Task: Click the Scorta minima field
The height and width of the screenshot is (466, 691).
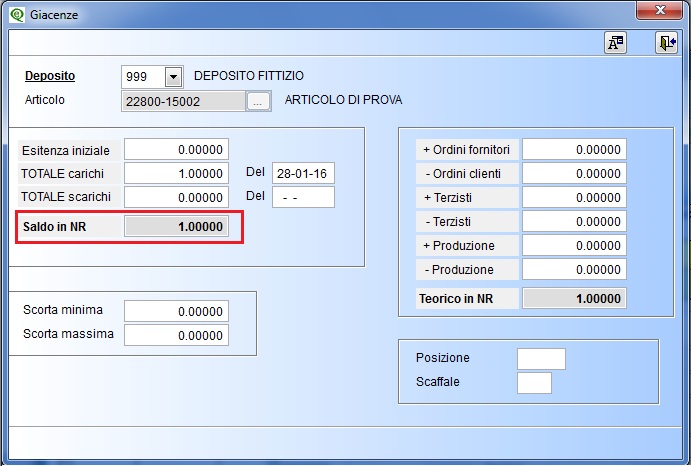Action: (x=176, y=311)
